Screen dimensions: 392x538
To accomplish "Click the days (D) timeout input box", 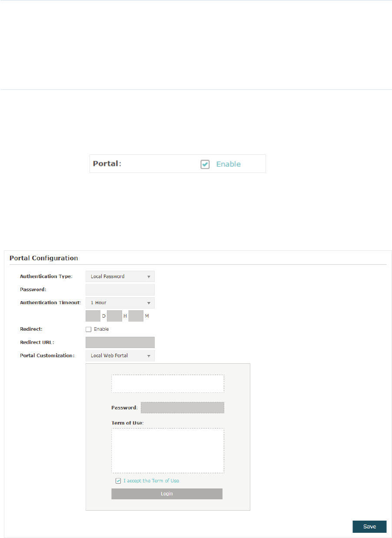I will 93,316.
